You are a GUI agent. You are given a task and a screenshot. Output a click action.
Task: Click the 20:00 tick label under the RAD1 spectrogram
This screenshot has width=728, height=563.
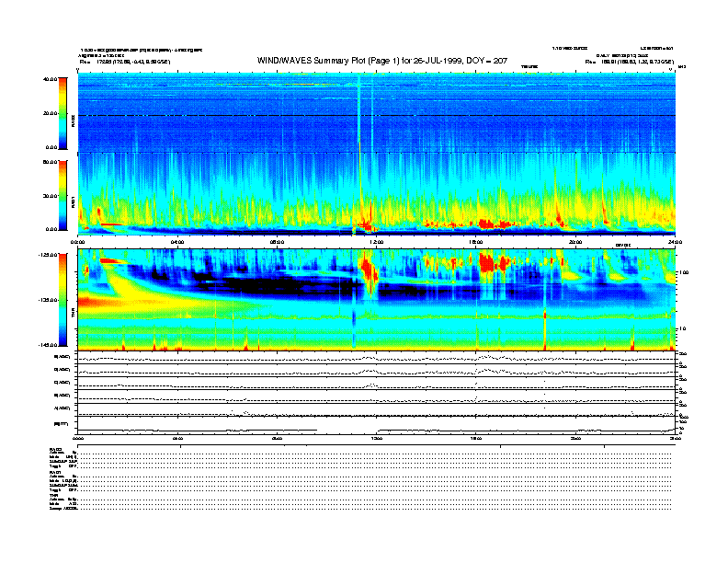click(575, 242)
